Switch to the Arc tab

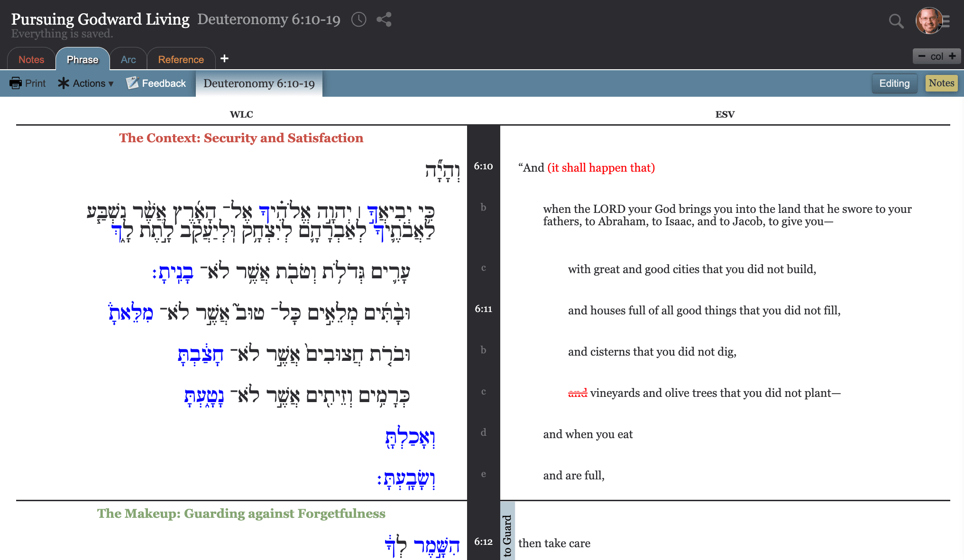pos(128,60)
